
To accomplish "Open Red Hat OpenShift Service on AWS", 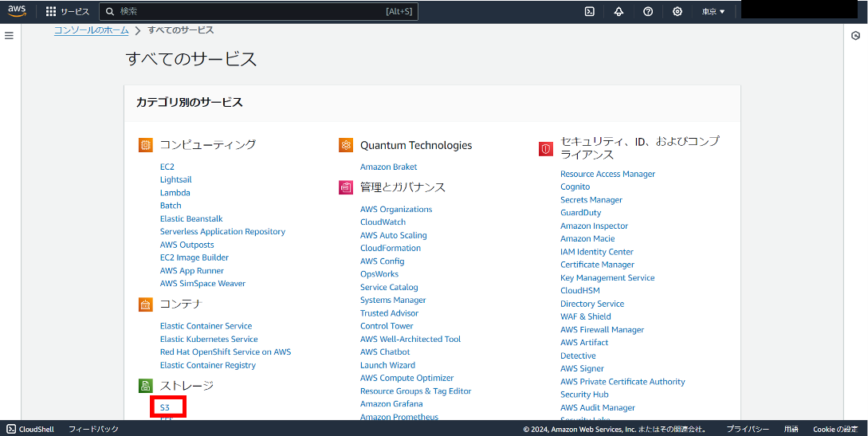I will 226,352.
